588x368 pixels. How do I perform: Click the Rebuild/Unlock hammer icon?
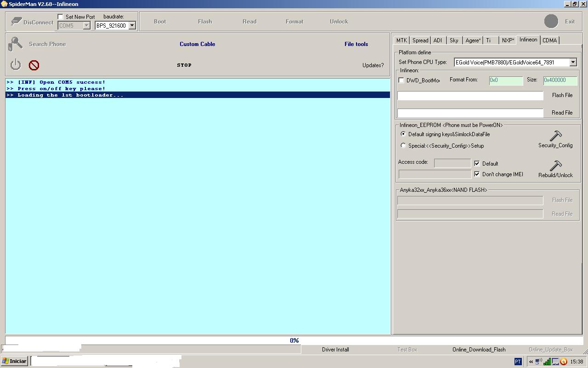(555, 166)
